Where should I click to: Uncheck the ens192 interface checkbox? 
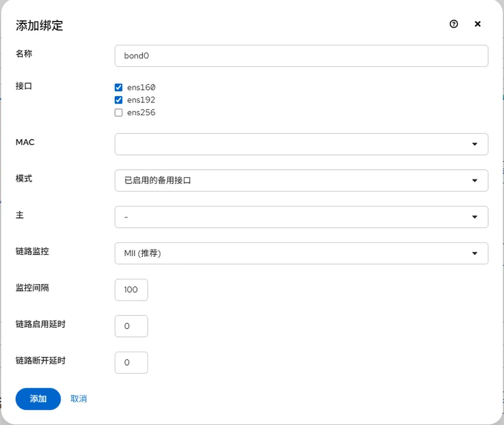[119, 100]
